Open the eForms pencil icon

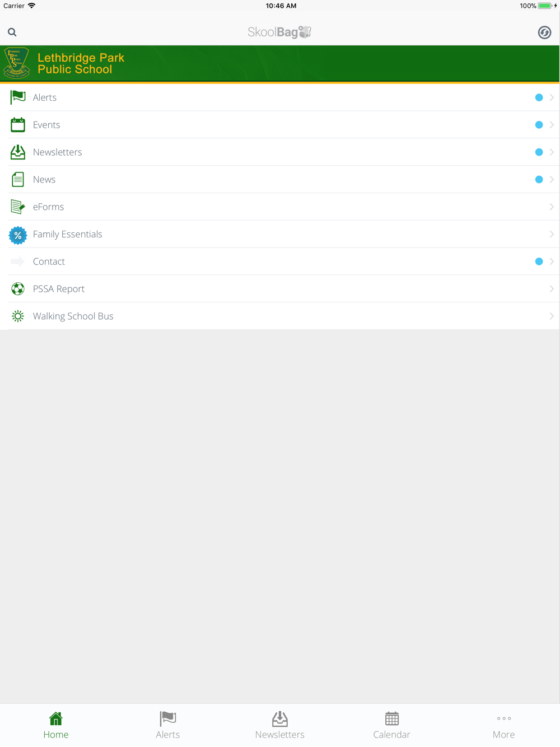(18, 207)
